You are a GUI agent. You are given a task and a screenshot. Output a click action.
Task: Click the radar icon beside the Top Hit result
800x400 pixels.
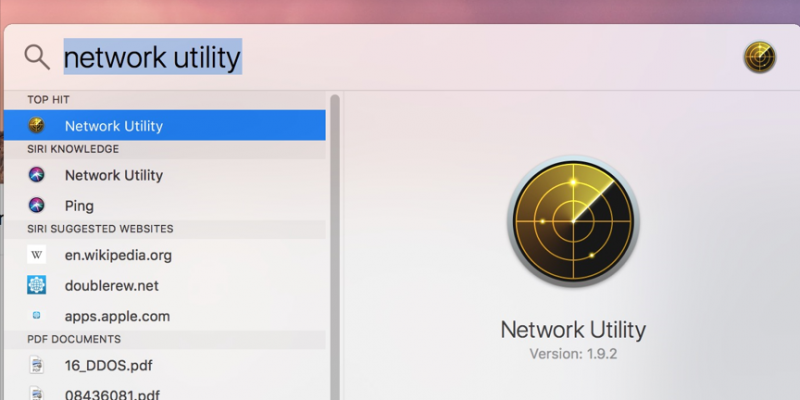tap(36, 125)
